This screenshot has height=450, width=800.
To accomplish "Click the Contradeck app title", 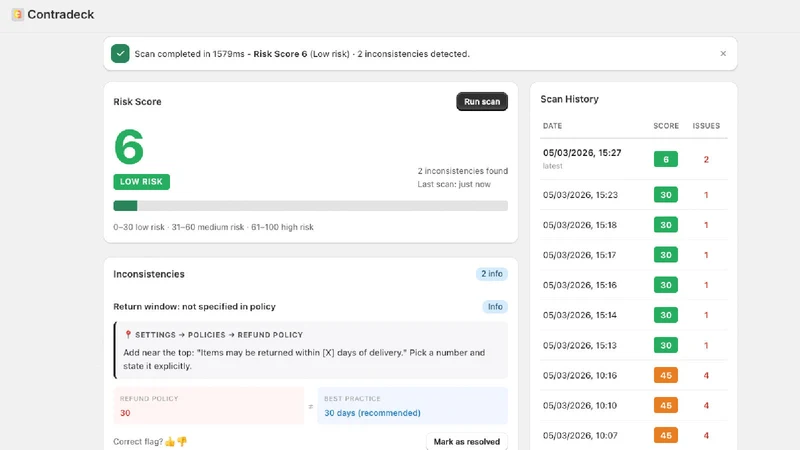I will 61,14.
